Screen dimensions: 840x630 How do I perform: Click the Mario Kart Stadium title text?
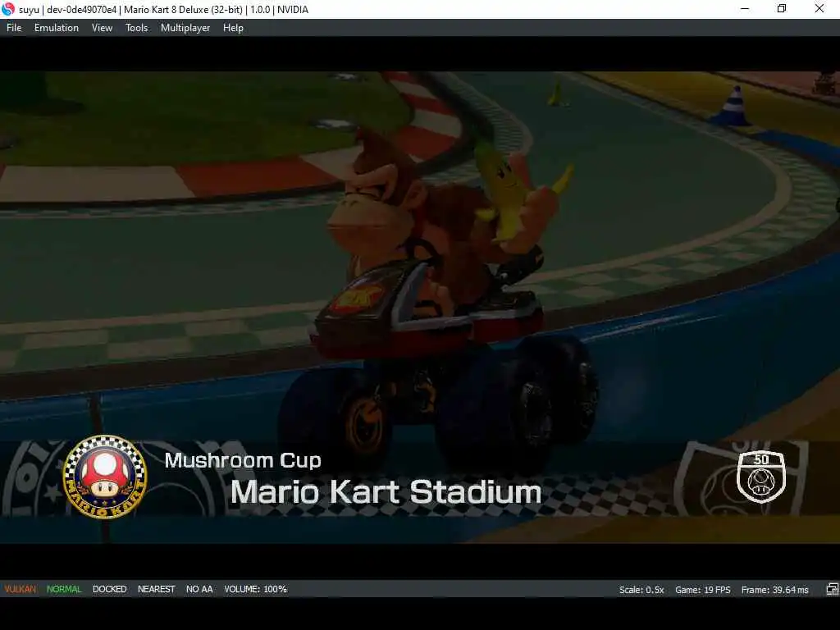click(386, 492)
